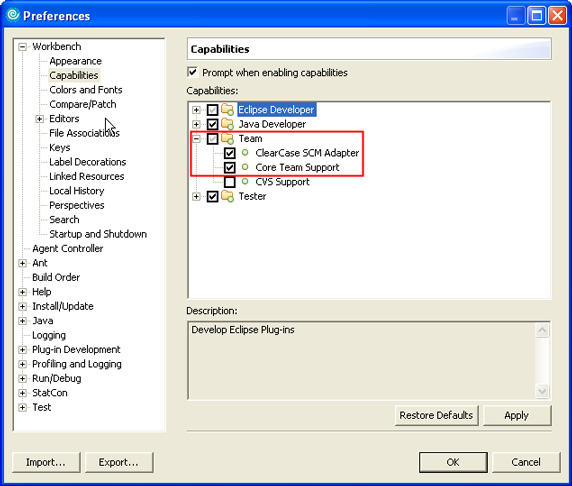Expand the Test preferences node
Screen dimensions: 572x486
pos(23,407)
